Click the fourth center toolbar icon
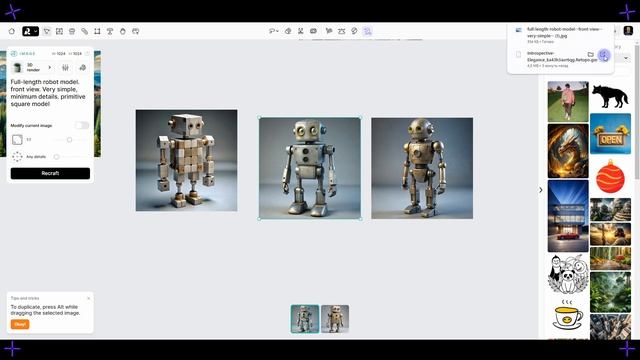This screenshot has height=360, width=640. pyautogui.click(x=313, y=31)
